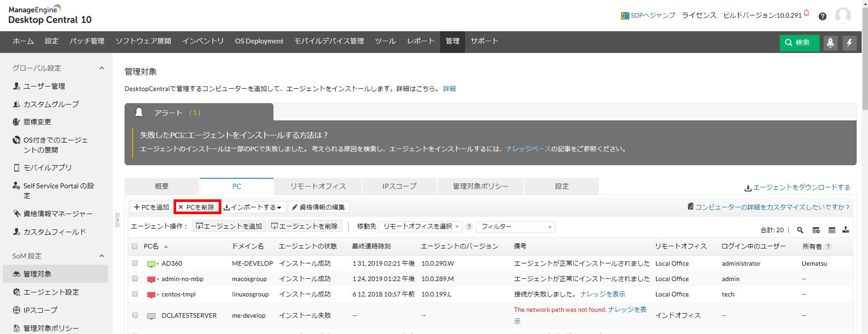Click the red monitor icon for admin-no-mbp
Image resolution: width=868 pixels, height=334 pixels.
(x=151, y=279)
